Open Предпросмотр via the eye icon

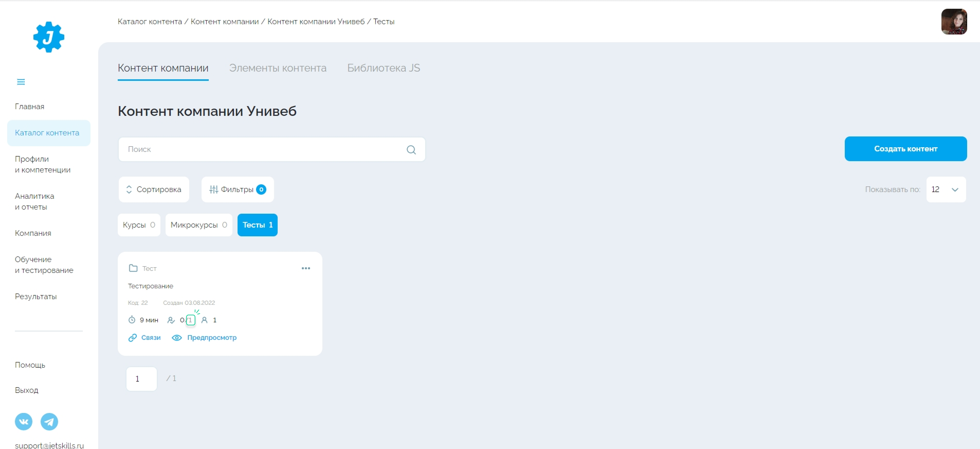(x=177, y=338)
